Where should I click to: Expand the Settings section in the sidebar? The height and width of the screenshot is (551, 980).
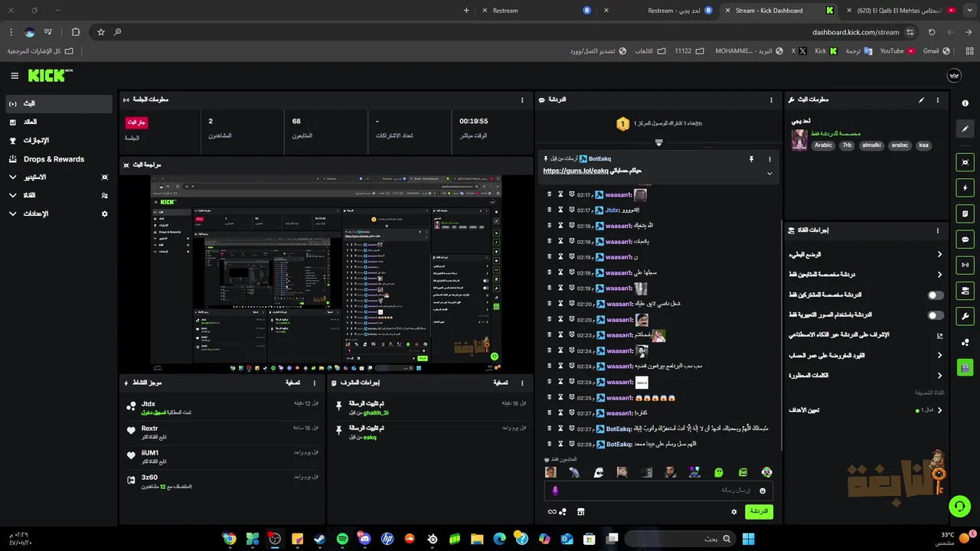click(12, 214)
